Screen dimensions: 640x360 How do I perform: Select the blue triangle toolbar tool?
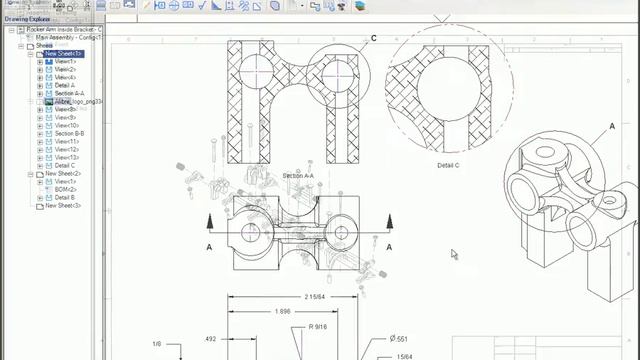216,6
